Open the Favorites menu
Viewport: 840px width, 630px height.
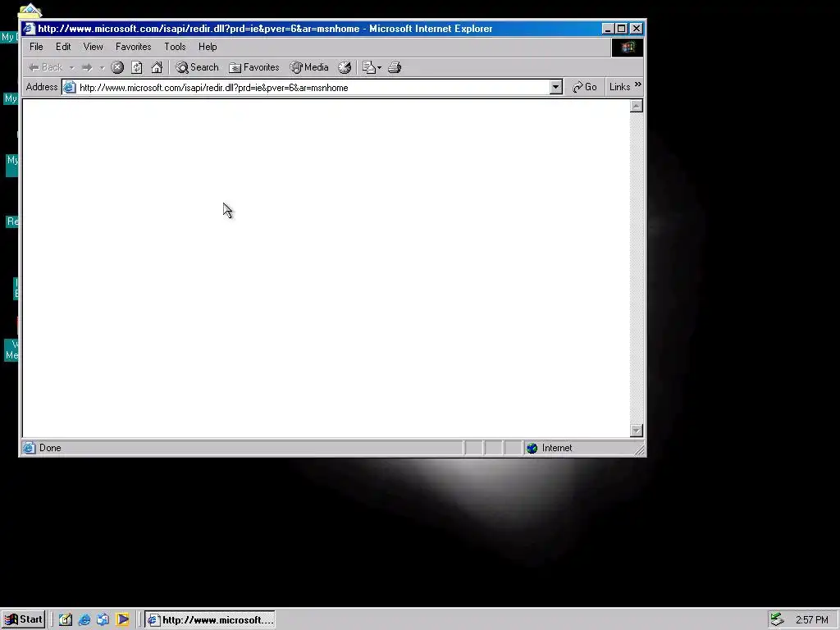[x=134, y=47]
